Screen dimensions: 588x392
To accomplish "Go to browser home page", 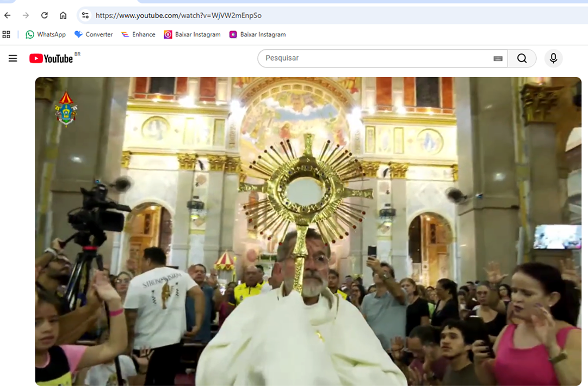I will click(x=63, y=15).
